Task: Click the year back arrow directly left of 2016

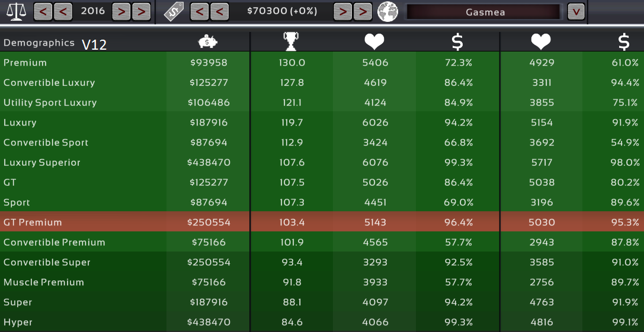Action: [63, 11]
